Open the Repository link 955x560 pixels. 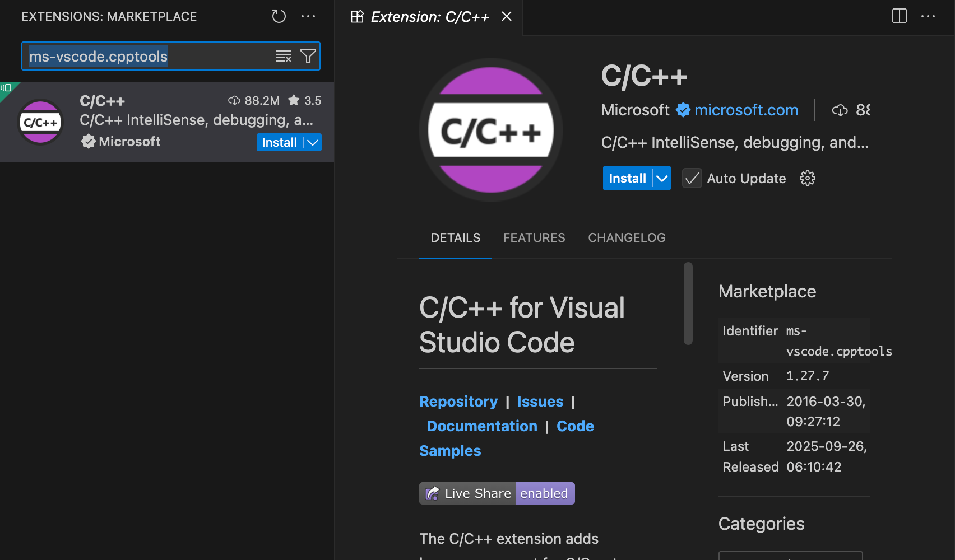pyautogui.click(x=458, y=402)
